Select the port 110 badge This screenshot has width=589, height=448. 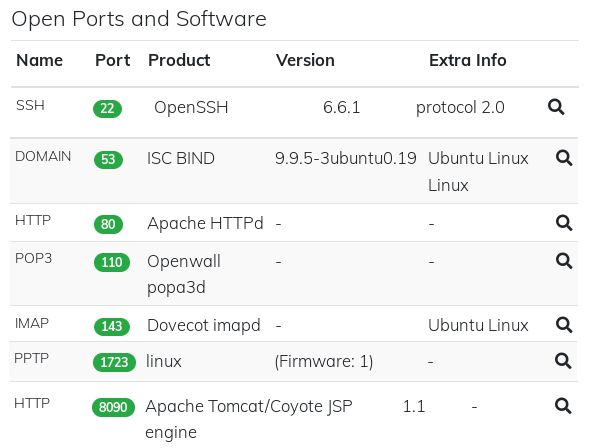pos(112,262)
